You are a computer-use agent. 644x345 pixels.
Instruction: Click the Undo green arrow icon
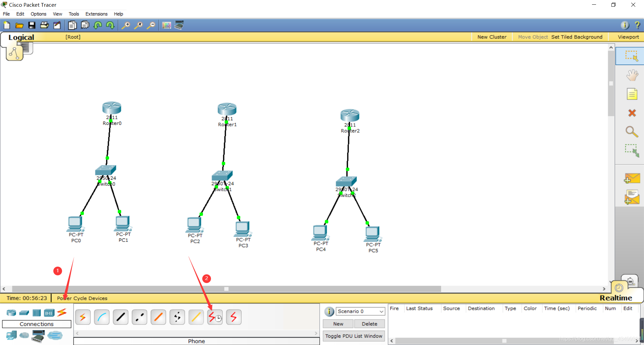[98, 25]
